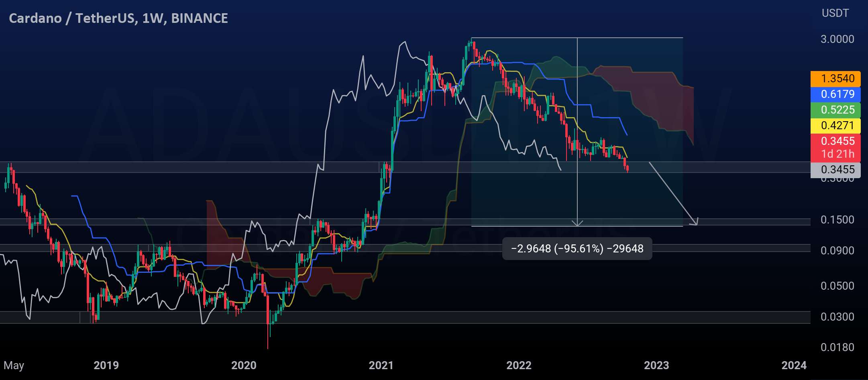Image resolution: width=868 pixels, height=380 pixels.
Task: Click the 2024 label on time axis
Action: [x=794, y=366]
